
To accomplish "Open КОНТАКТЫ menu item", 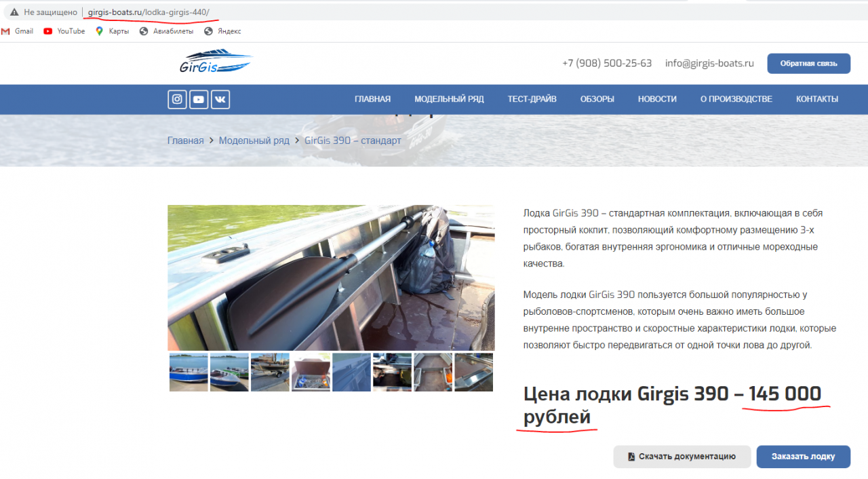I will coord(816,99).
